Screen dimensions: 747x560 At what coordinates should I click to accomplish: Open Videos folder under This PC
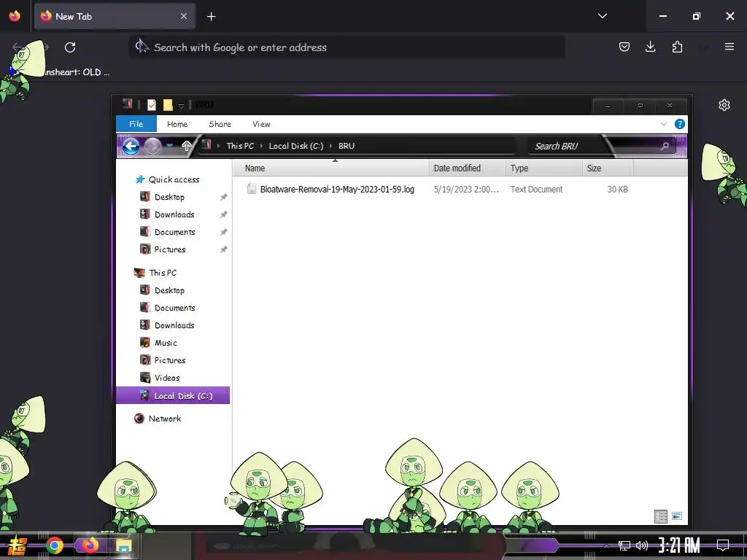pyautogui.click(x=167, y=378)
